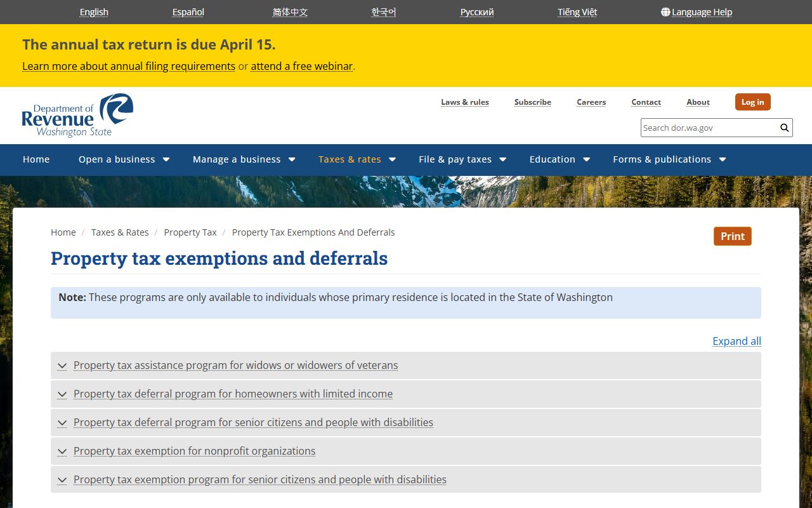Expand chevron for nonprofit organizations exemption

point(62,451)
